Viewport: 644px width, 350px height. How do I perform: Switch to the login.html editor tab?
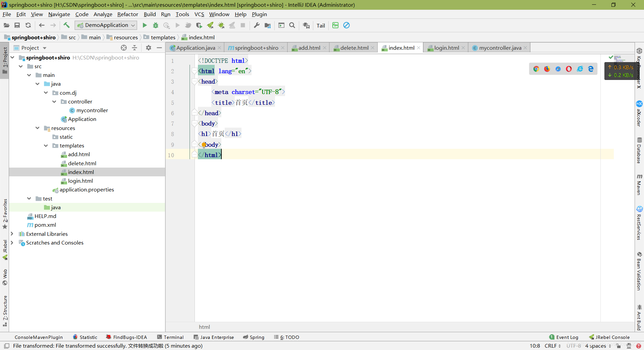[446, 48]
